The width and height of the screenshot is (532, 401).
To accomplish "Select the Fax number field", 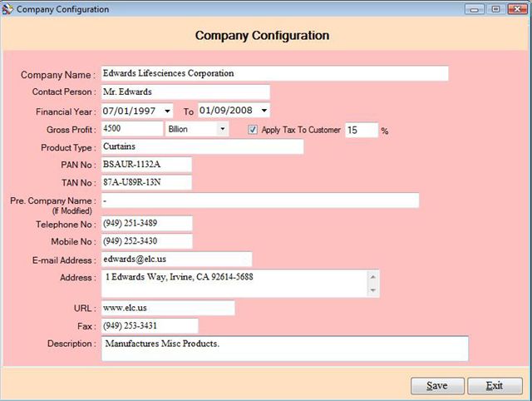I will pyautogui.click(x=150, y=326).
